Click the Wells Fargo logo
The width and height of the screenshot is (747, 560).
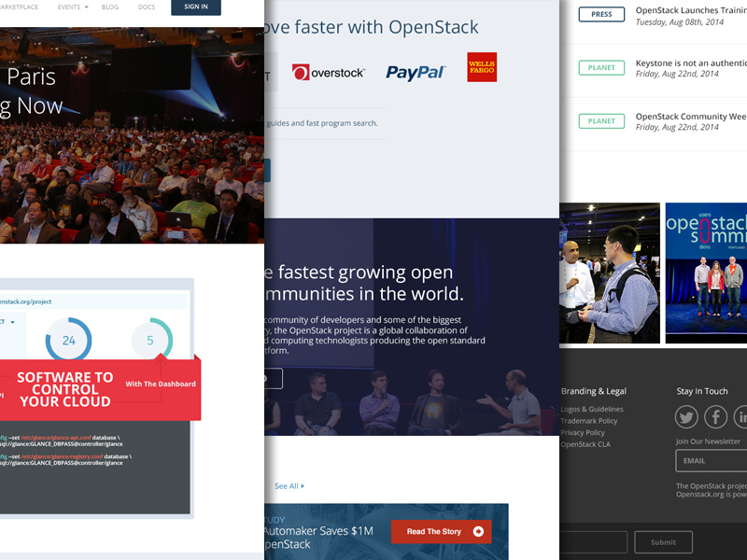click(482, 67)
